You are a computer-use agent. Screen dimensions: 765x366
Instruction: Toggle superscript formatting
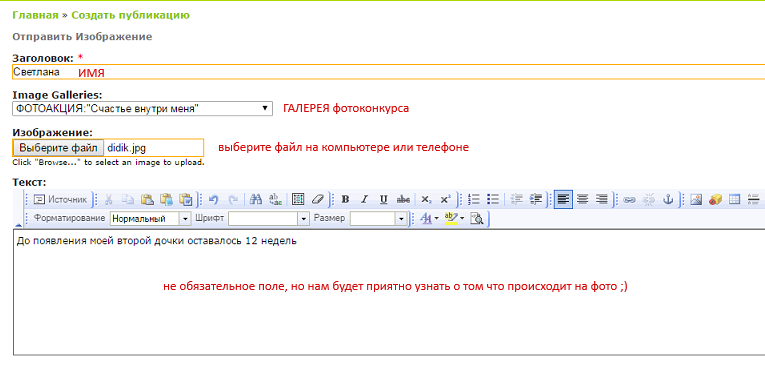point(445,199)
